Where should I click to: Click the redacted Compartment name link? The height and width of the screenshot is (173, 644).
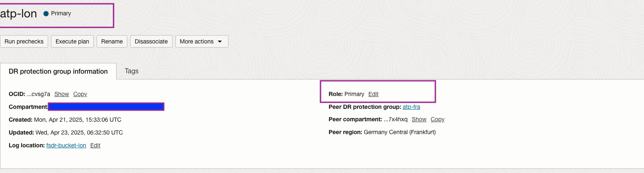(x=106, y=107)
